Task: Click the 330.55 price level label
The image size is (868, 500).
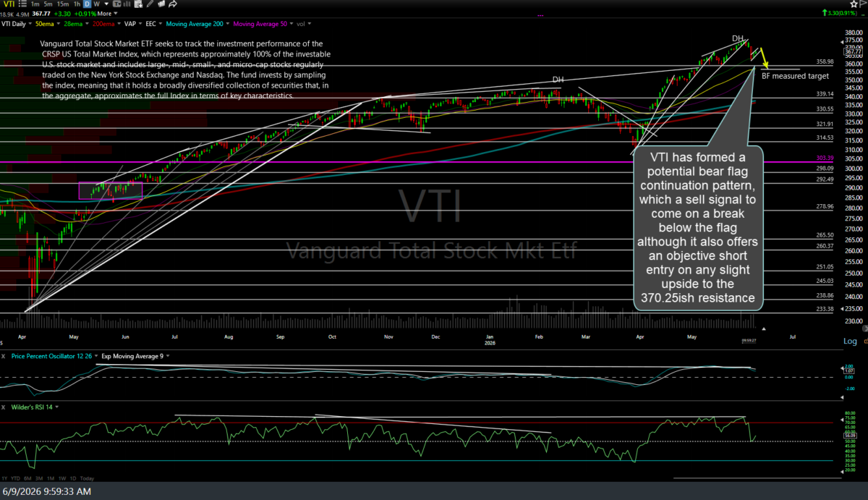Action: click(825, 109)
